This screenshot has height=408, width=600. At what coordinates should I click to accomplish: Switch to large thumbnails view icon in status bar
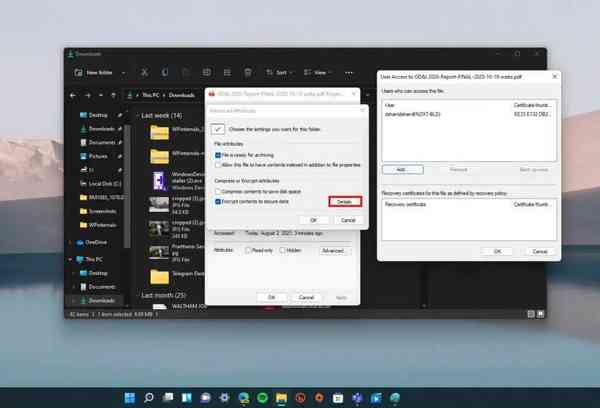pos(540,314)
